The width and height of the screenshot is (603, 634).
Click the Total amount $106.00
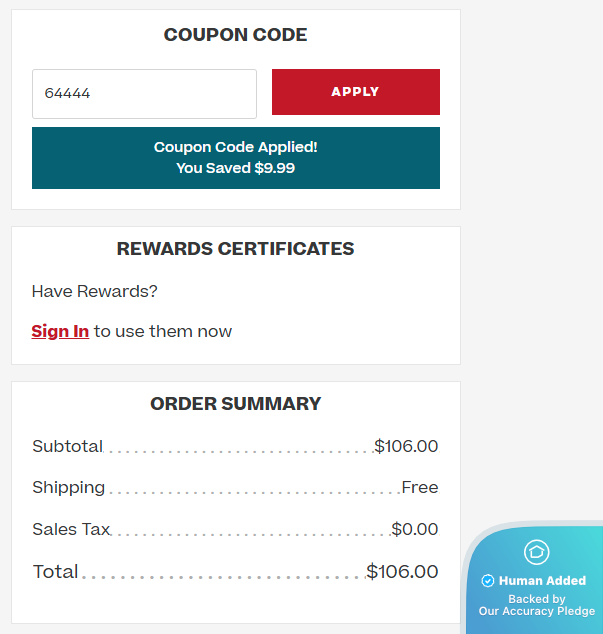pyautogui.click(x=402, y=571)
